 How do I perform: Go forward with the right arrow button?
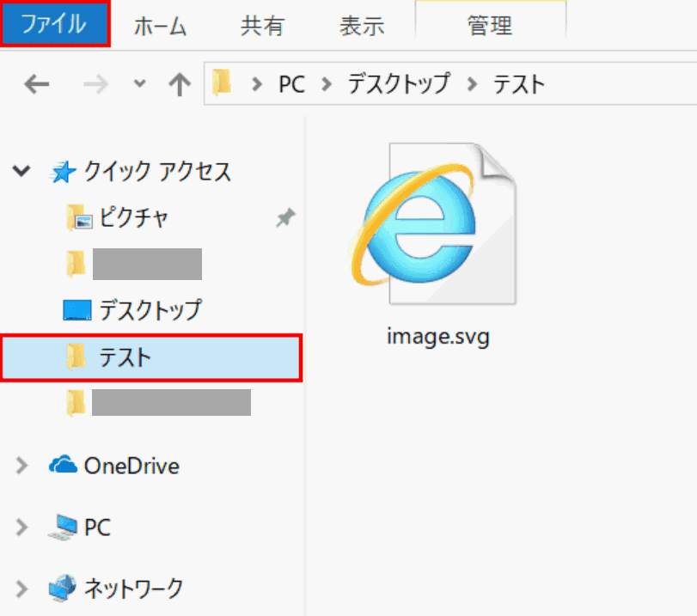pyautogui.click(x=95, y=84)
